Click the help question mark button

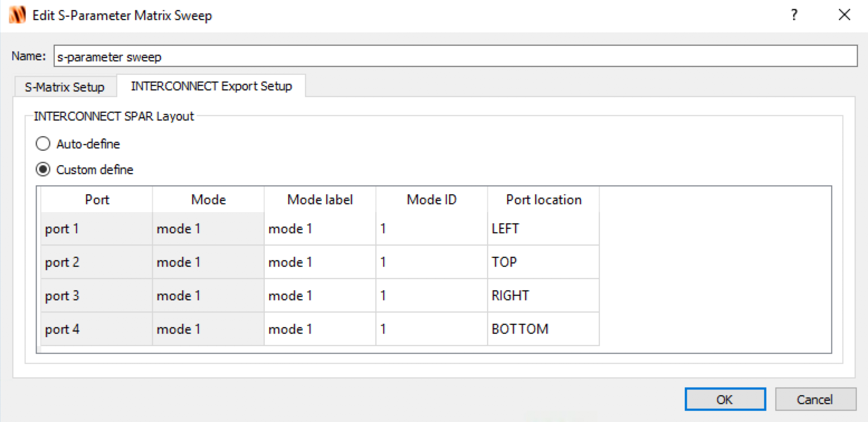click(794, 15)
